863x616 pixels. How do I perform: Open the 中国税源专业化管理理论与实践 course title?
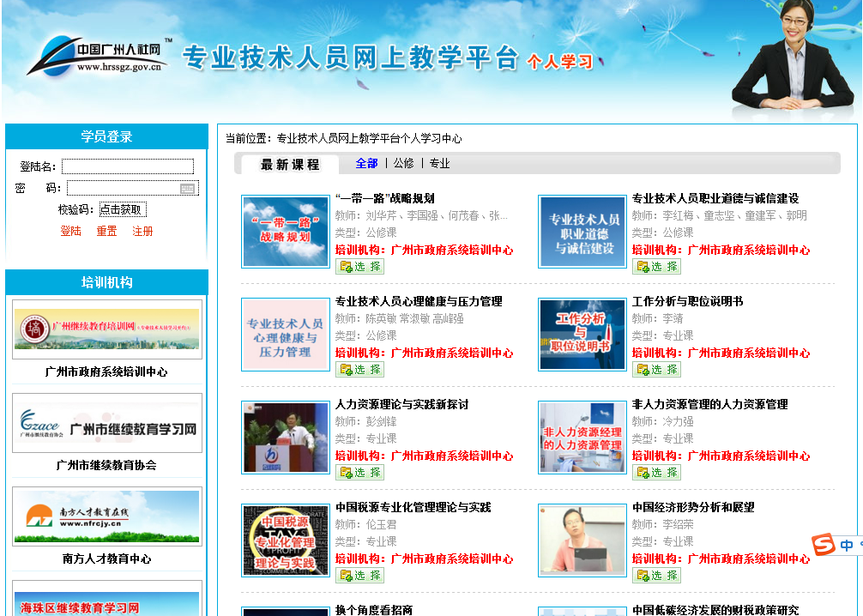click(x=413, y=507)
